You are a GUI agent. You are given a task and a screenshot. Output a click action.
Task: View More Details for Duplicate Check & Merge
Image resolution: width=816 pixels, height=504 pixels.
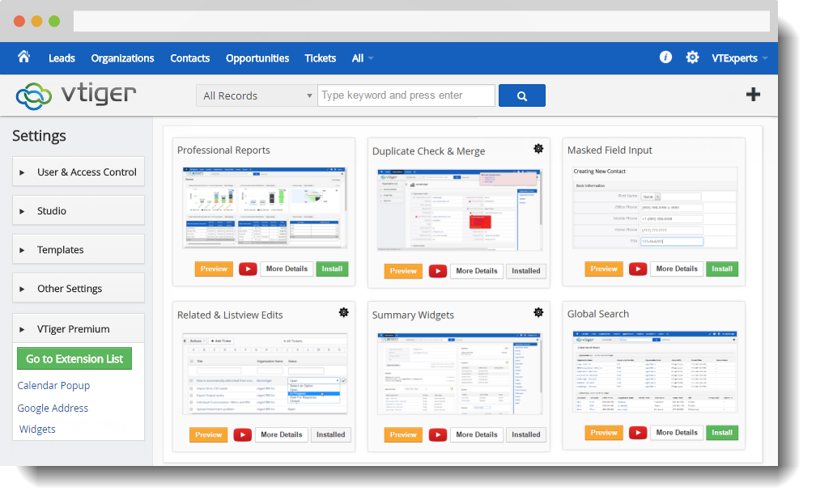(x=477, y=271)
